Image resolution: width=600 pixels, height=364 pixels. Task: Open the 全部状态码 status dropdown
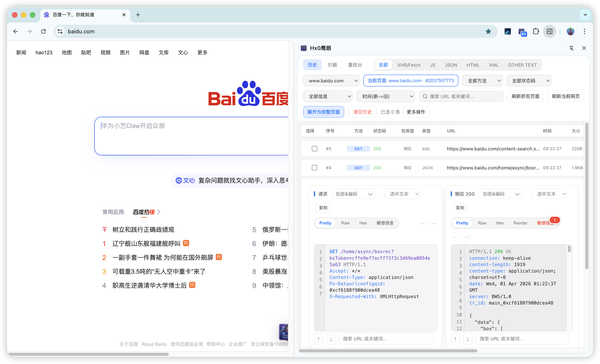point(529,81)
